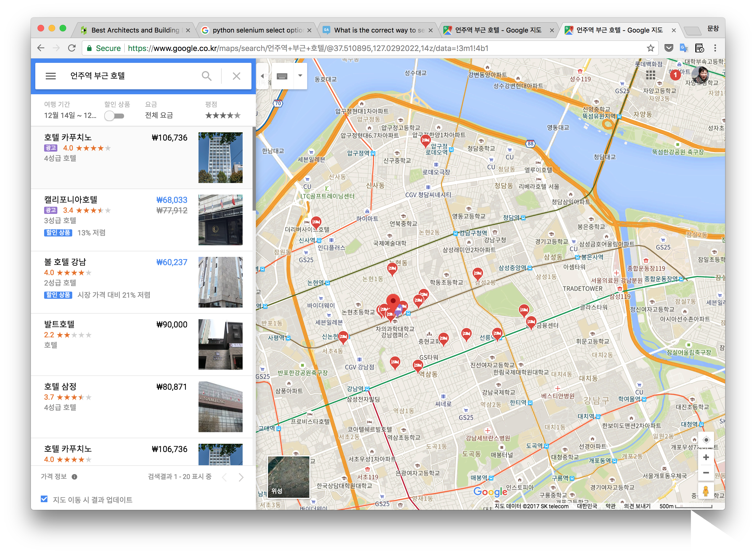This screenshot has height=554, width=756.
Task: Click the magnifier search icon
Action: coord(207,76)
